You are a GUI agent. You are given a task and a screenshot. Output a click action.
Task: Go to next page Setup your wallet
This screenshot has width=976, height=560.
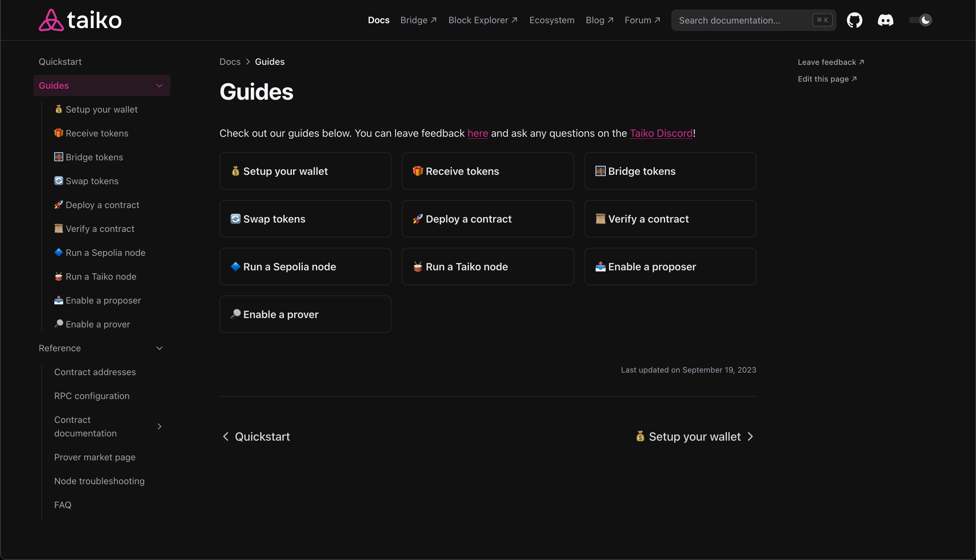click(695, 436)
